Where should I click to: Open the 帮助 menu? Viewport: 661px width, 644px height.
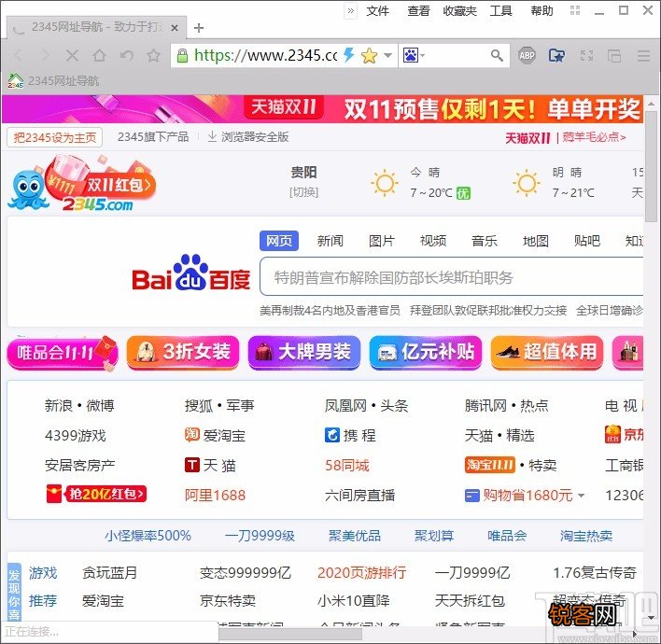(541, 10)
